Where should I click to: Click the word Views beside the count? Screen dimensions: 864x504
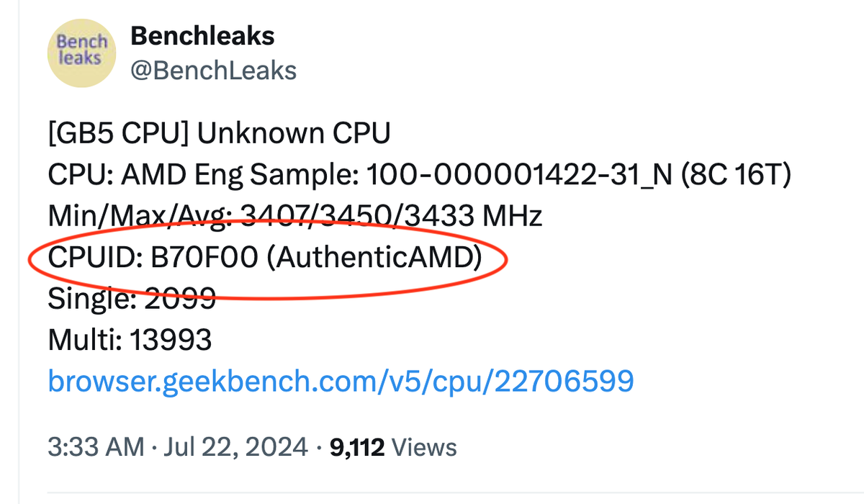click(x=425, y=447)
